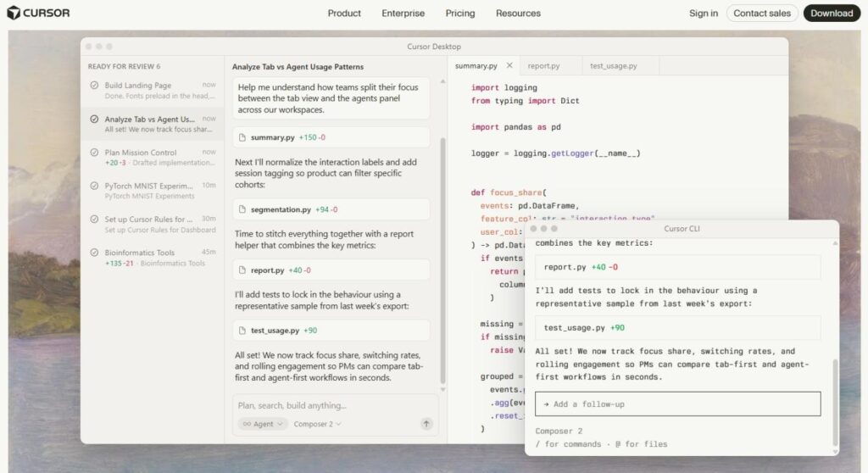Screen dimensions: 868x473
Task: Click the Sign in link
Action: point(703,14)
